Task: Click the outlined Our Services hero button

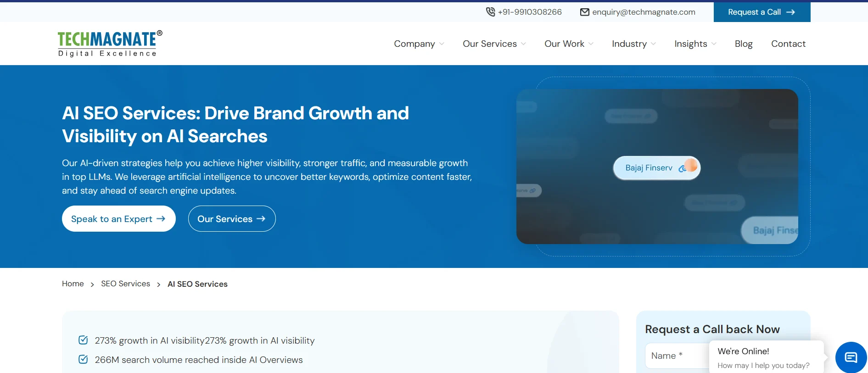Action: (232, 219)
